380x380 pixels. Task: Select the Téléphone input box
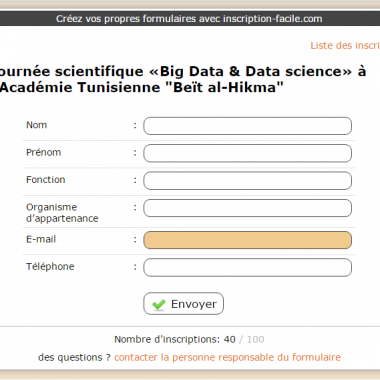pos(247,267)
